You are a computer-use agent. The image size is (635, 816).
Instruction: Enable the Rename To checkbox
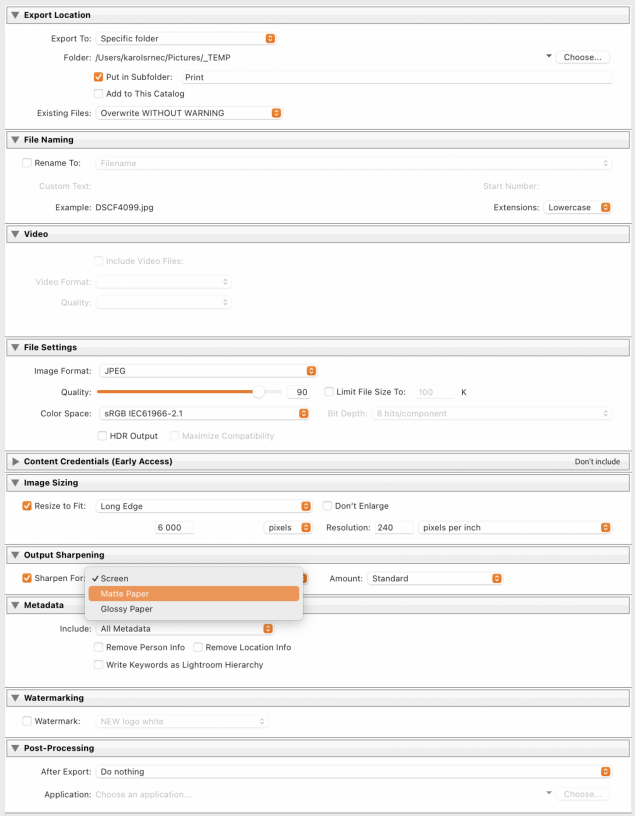27,163
